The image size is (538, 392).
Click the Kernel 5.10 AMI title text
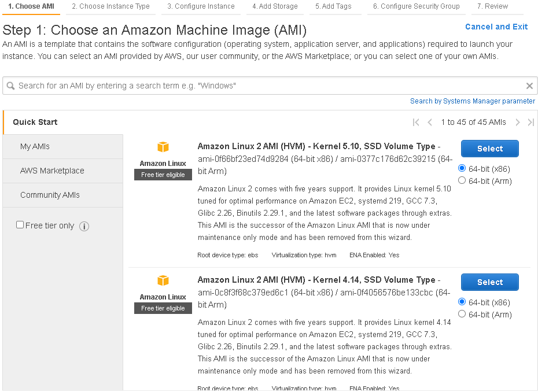316,146
